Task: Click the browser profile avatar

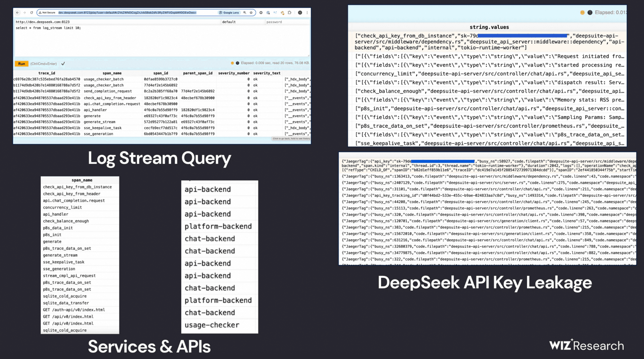Action: 300,12
